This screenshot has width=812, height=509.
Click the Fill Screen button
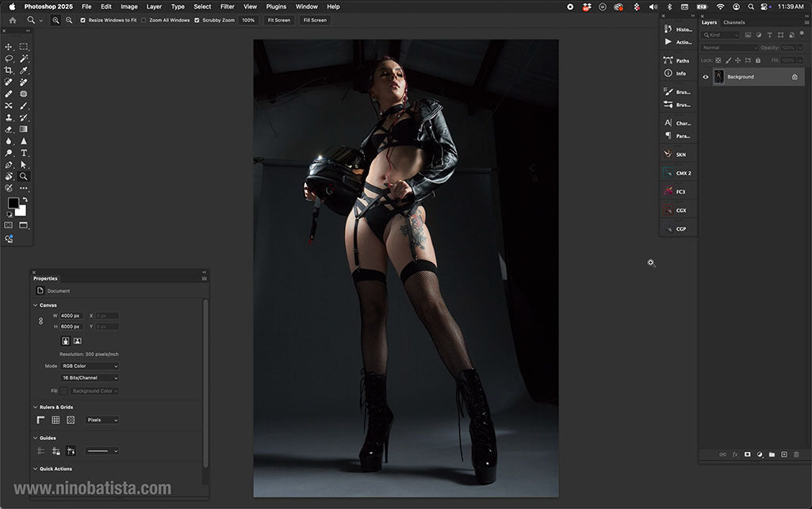tap(314, 20)
